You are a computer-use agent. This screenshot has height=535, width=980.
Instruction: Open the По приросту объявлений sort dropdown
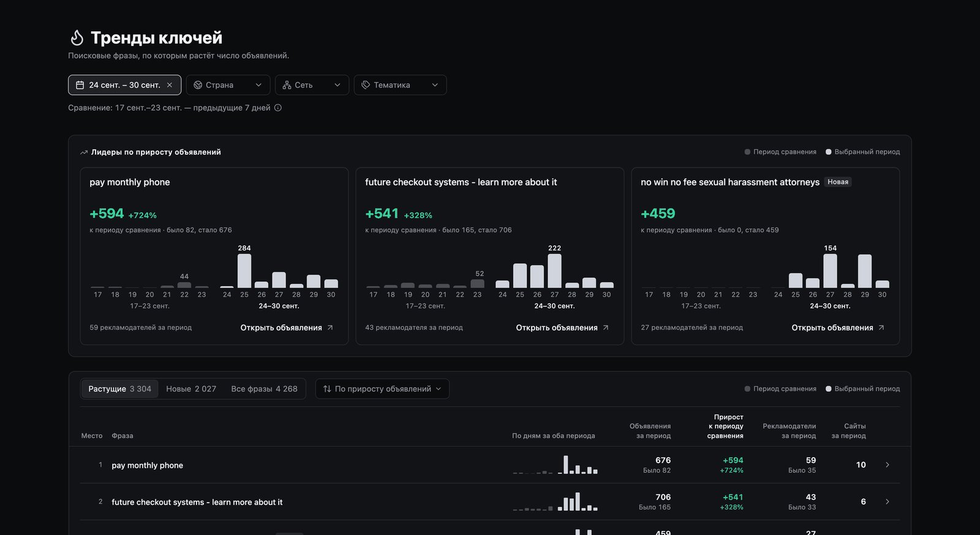(x=382, y=389)
